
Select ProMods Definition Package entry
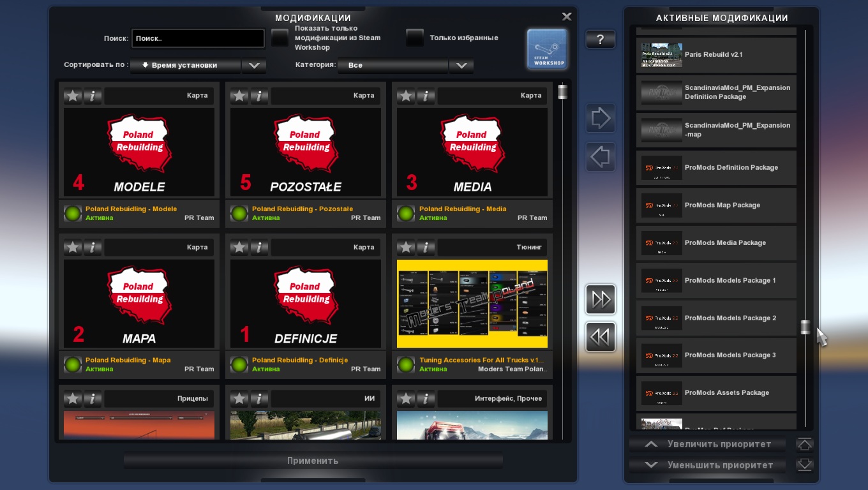[716, 168]
